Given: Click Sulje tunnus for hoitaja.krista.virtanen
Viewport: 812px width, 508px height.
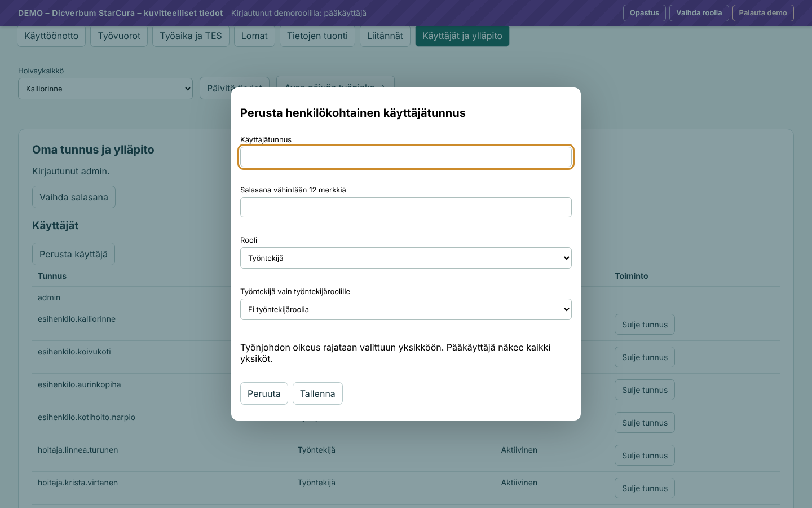Looking at the screenshot, I should [x=645, y=488].
